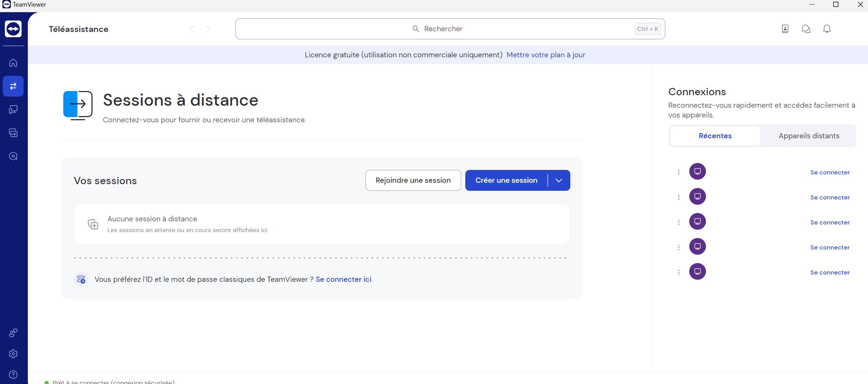
Task: Expand the Créer une session dropdown arrow
Action: coord(559,180)
